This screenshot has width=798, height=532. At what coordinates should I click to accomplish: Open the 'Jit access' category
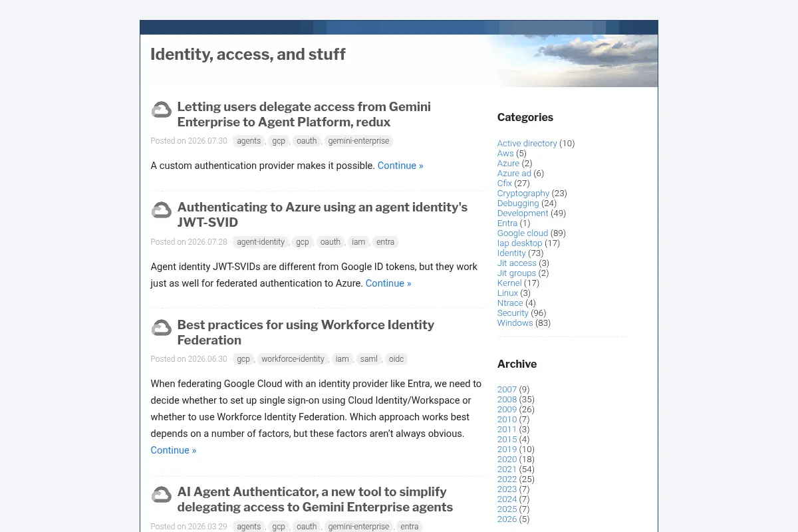517,263
